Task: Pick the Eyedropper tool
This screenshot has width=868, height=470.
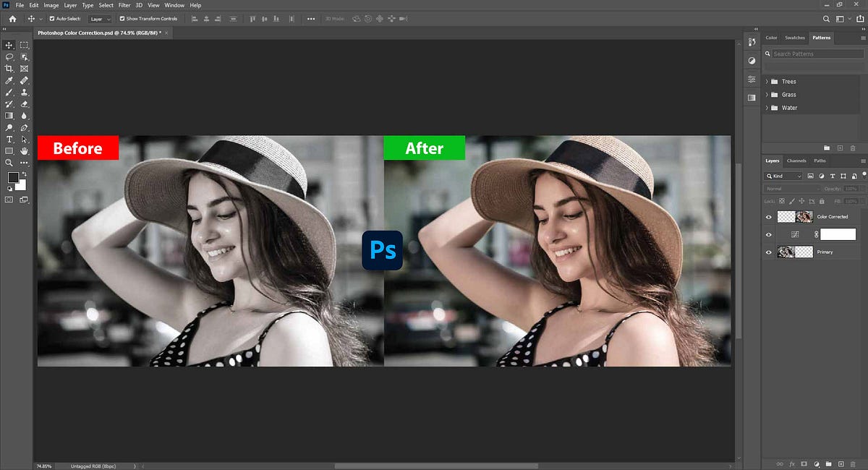Action: (9, 80)
